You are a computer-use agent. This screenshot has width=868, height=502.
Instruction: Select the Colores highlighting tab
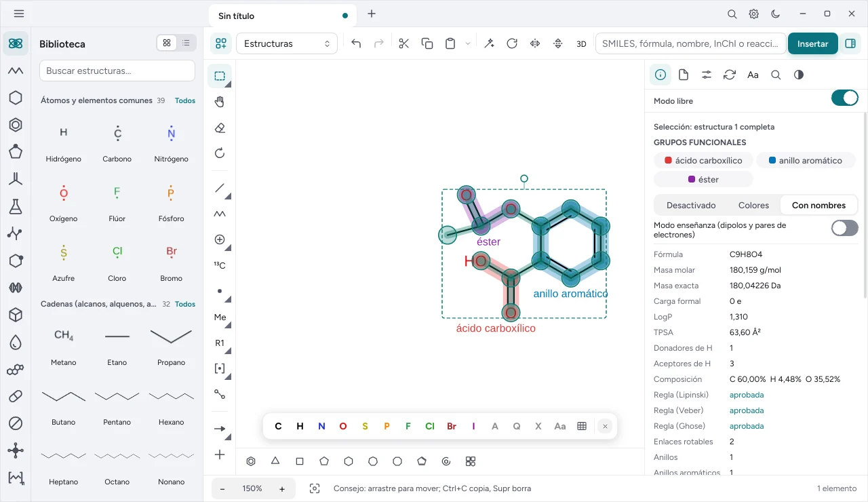pyautogui.click(x=753, y=205)
